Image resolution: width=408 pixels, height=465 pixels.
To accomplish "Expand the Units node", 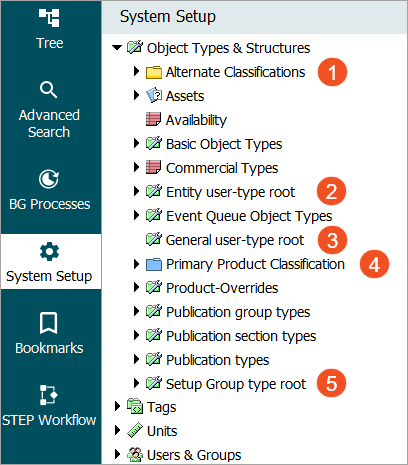I will tap(117, 430).
